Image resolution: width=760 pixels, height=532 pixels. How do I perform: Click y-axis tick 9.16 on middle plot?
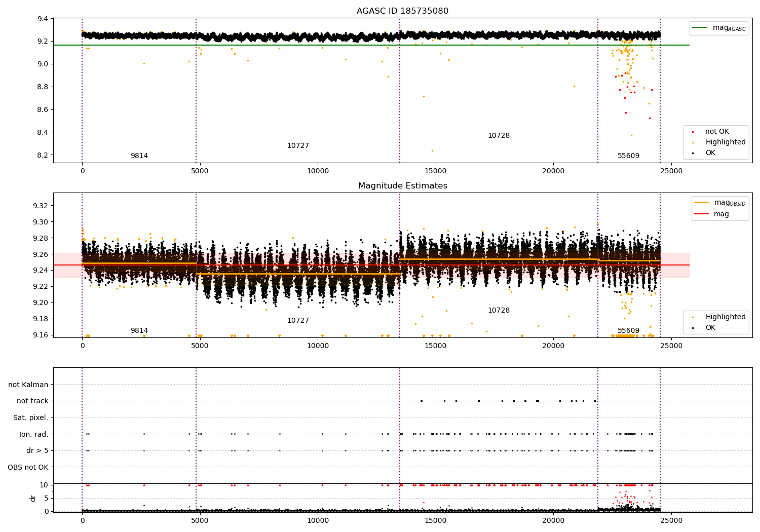click(41, 335)
